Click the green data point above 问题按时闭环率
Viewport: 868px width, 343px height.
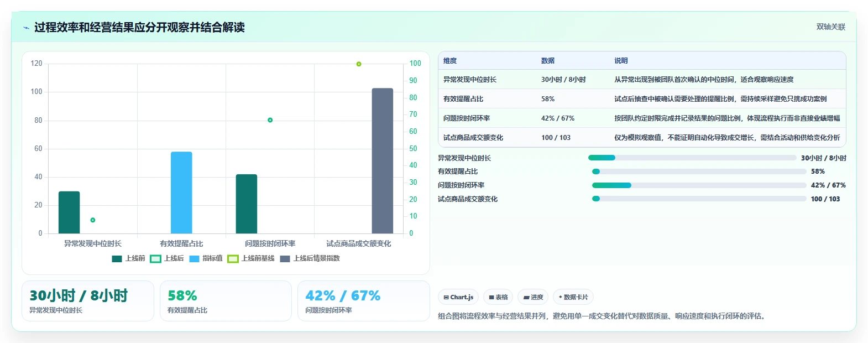pyautogui.click(x=270, y=120)
